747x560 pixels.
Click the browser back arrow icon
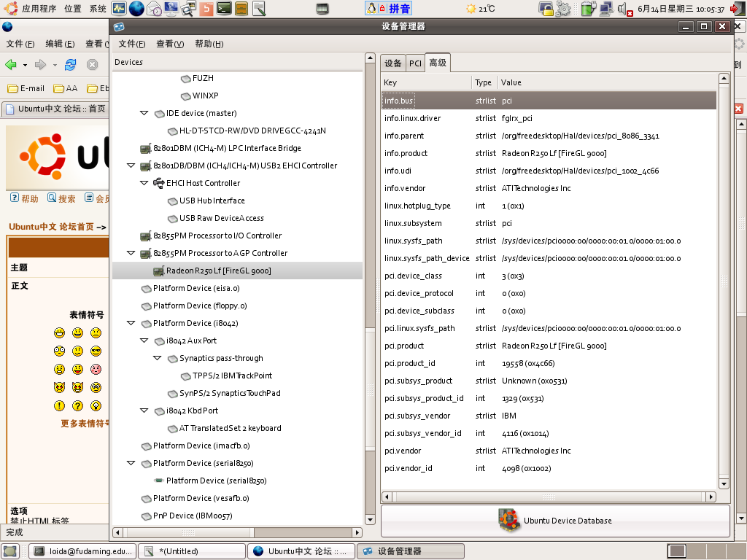(x=10, y=64)
